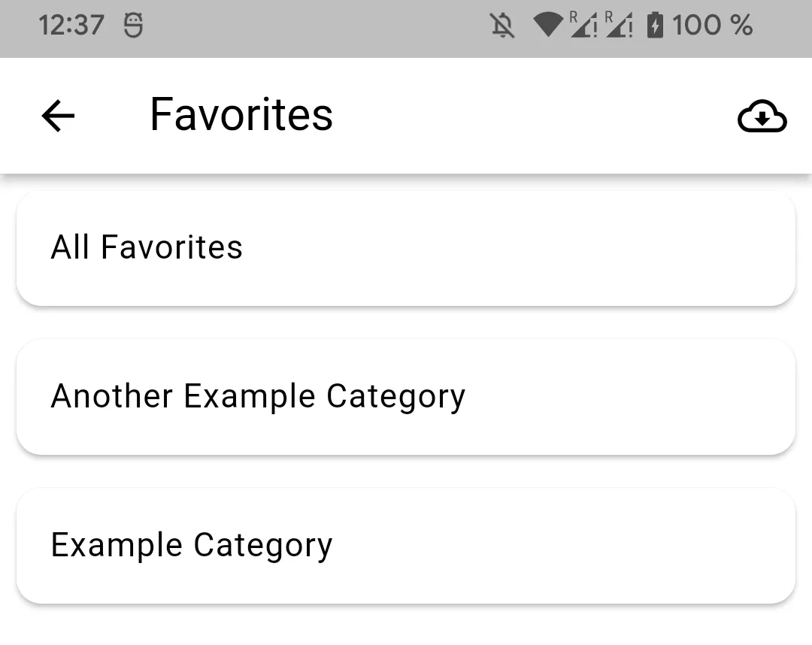Click the cloud download favorites icon

coord(762,117)
